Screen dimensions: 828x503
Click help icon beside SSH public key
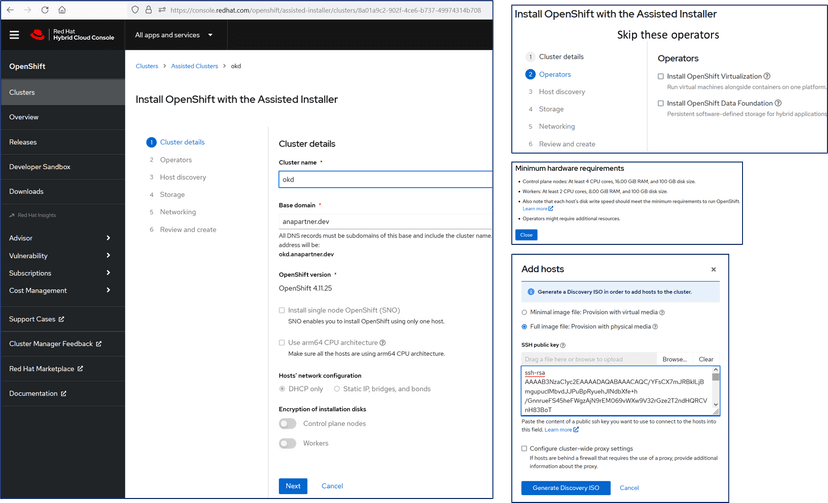pos(575,343)
